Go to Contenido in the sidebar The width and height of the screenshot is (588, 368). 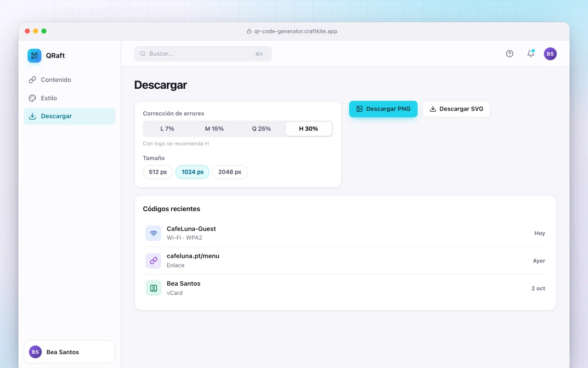tap(69, 80)
